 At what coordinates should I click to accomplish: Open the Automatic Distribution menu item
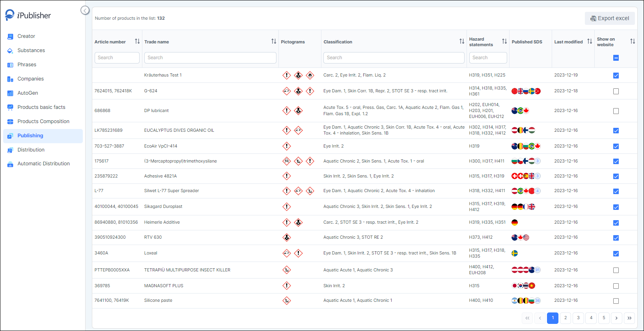[x=44, y=164]
